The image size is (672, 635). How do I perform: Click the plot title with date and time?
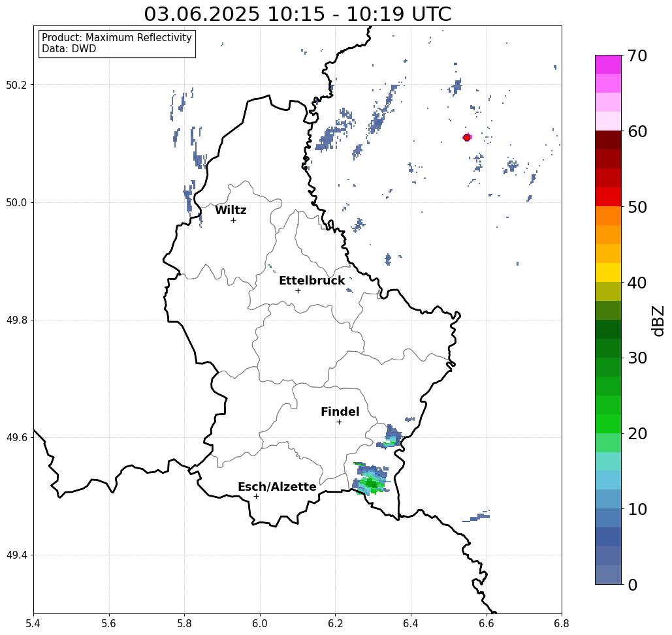pyautogui.click(x=298, y=14)
